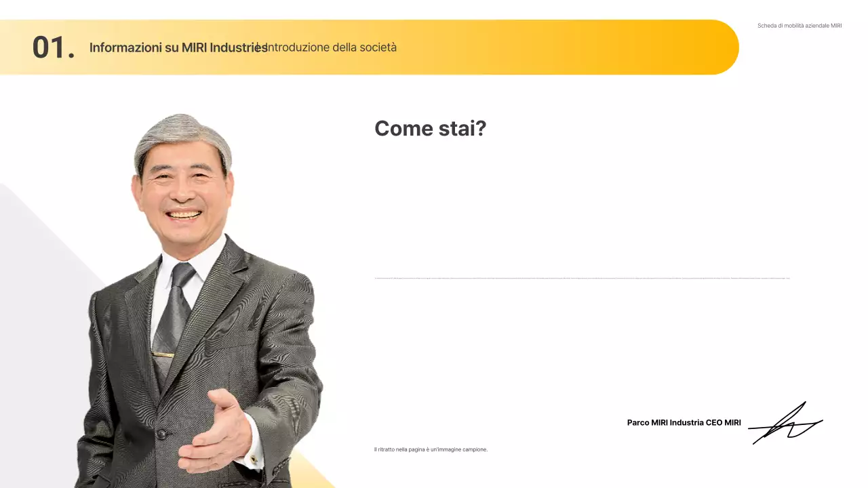Click the yellow shape below the man's hand
868x488 pixels.
click(309, 473)
